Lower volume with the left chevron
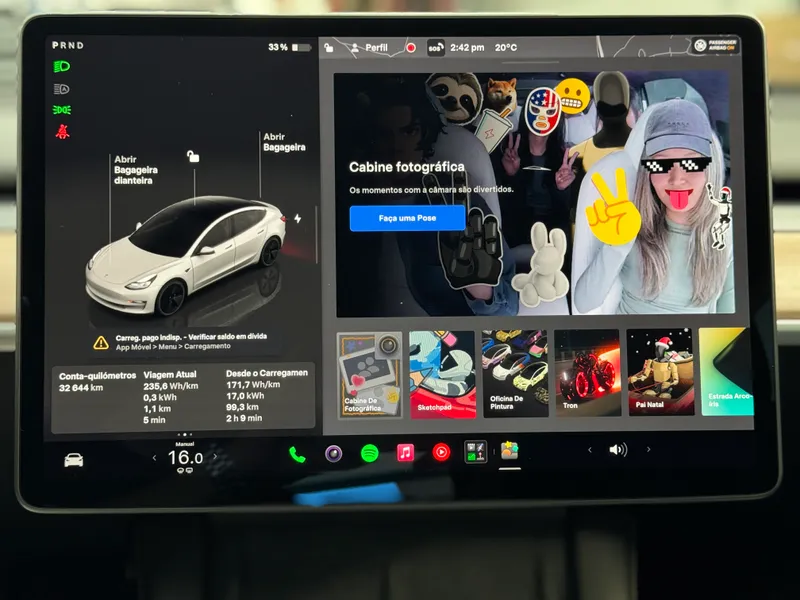Image resolution: width=800 pixels, height=600 pixels. [x=590, y=450]
